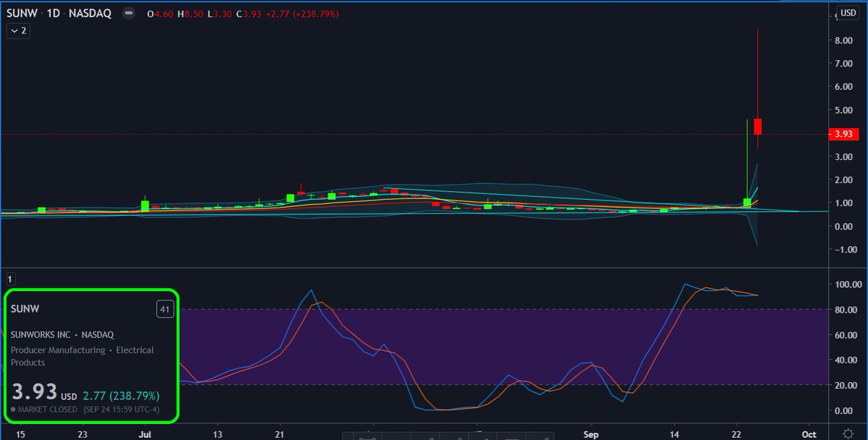Click the 1D interval in chart header
Viewport: 868px width, 440px height.
[54, 14]
